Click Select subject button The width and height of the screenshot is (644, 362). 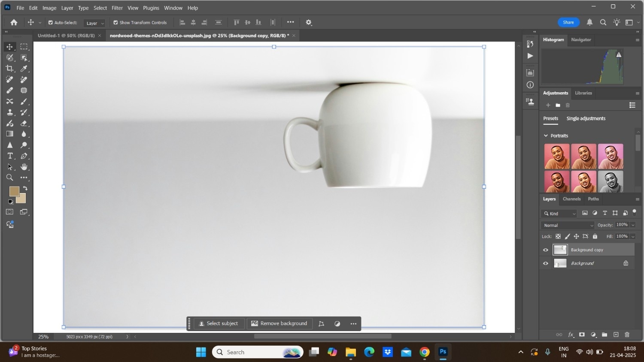click(219, 323)
